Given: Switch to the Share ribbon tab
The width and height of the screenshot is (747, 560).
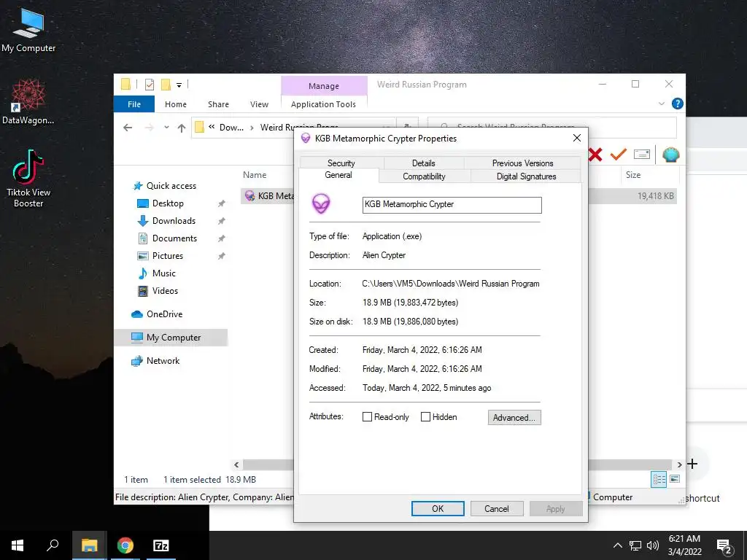Looking at the screenshot, I should coord(218,104).
